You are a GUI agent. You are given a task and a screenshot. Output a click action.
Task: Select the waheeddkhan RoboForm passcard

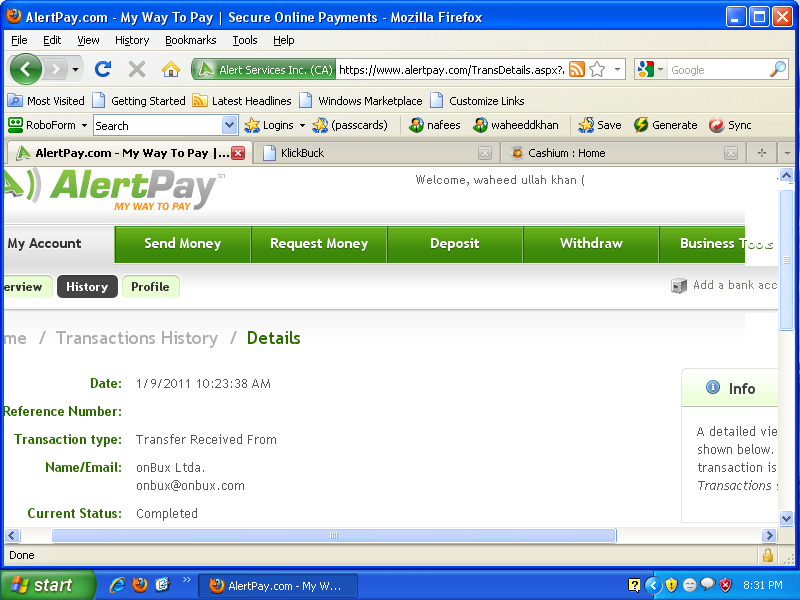[x=516, y=125]
